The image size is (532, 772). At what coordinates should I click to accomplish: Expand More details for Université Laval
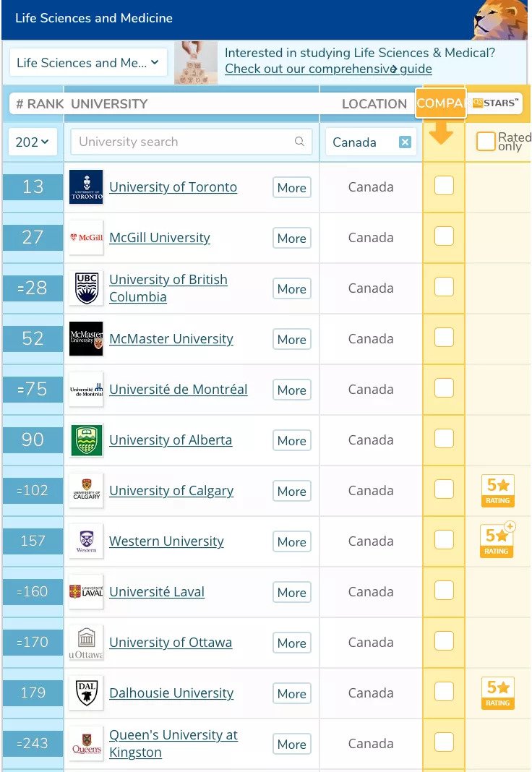(x=292, y=593)
